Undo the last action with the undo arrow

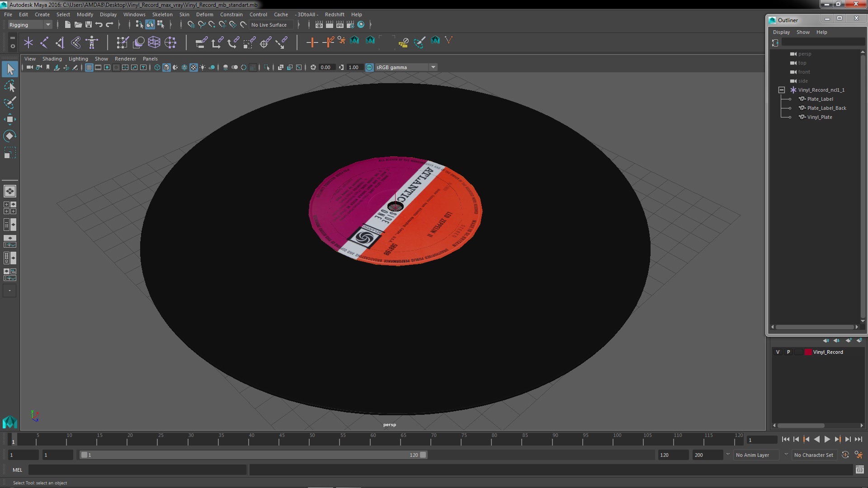(x=99, y=24)
